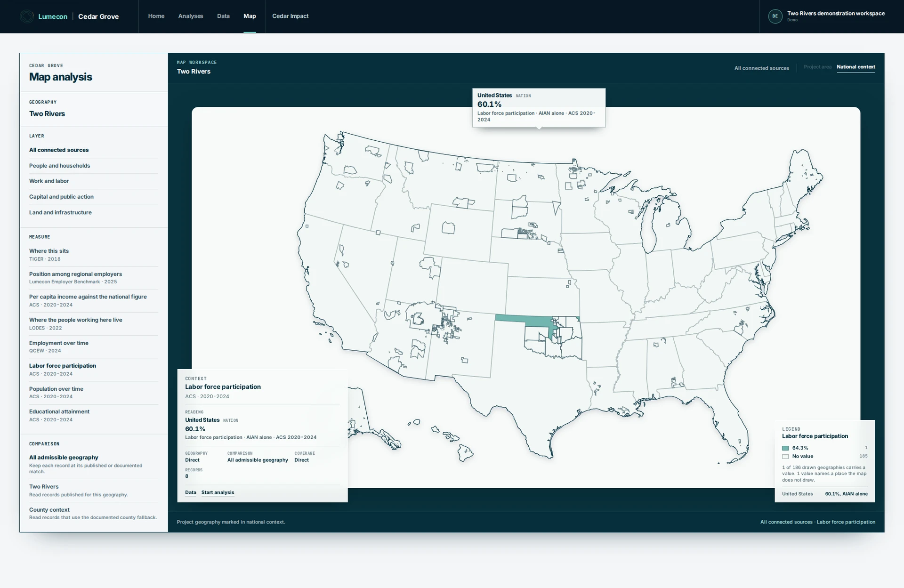904x588 pixels.
Task: Choose Where the people working here live
Action: point(93,323)
